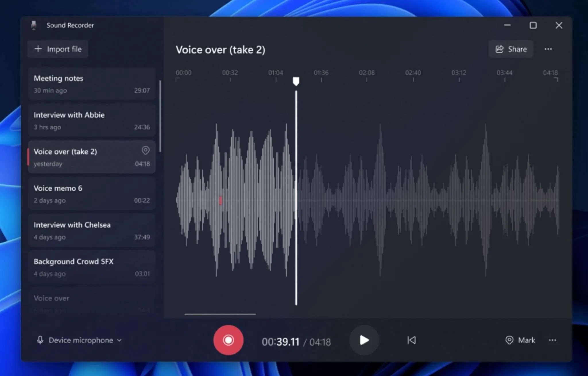Screen dimensions: 588x376
Task: Click Import file button
Action: pos(58,49)
